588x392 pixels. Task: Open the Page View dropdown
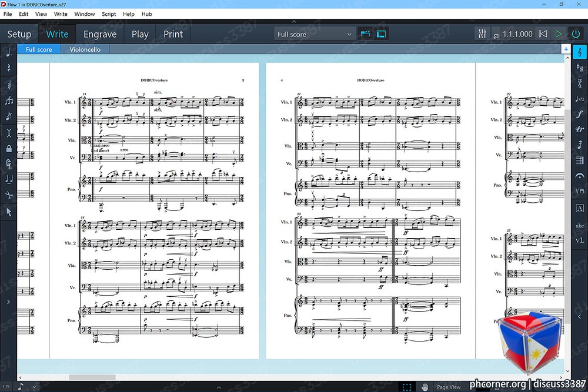[449, 387]
